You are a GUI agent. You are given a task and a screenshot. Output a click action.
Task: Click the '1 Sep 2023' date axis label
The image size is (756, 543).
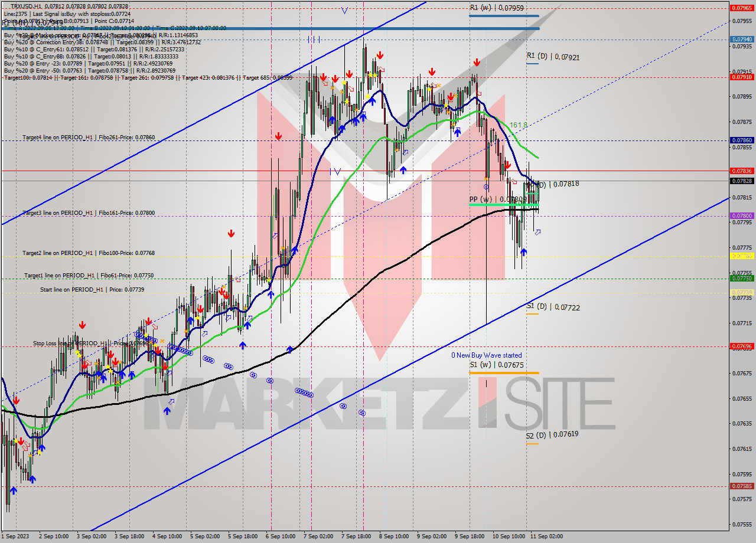coord(14,537)
